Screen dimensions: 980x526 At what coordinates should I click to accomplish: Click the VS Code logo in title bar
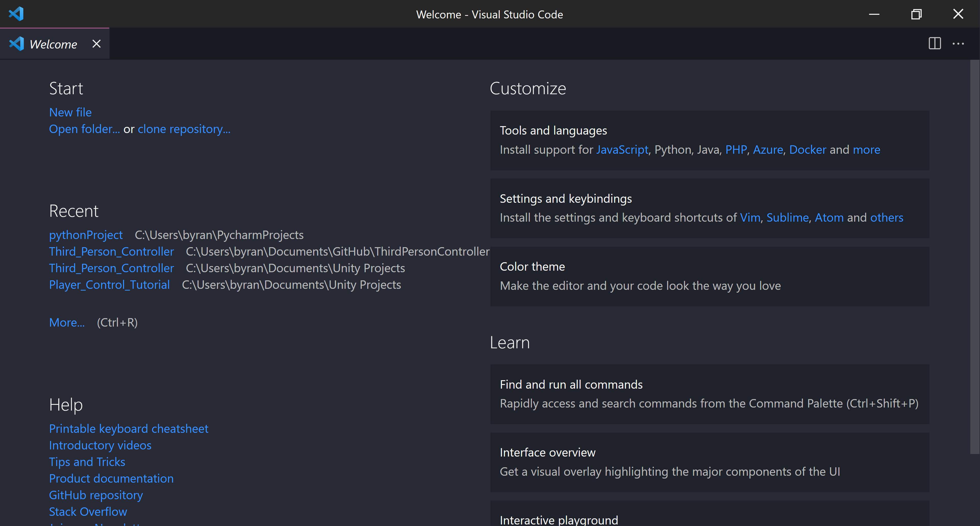[x=16, y=14]
